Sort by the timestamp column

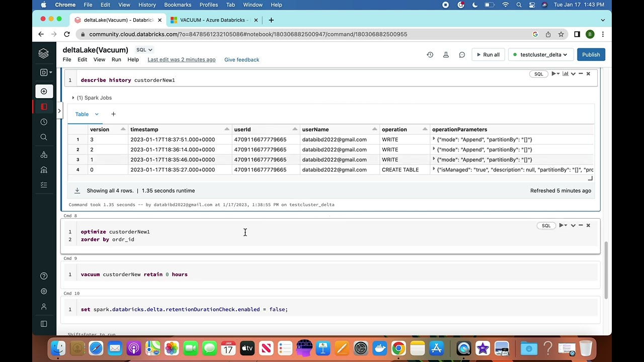click(227, 130)
